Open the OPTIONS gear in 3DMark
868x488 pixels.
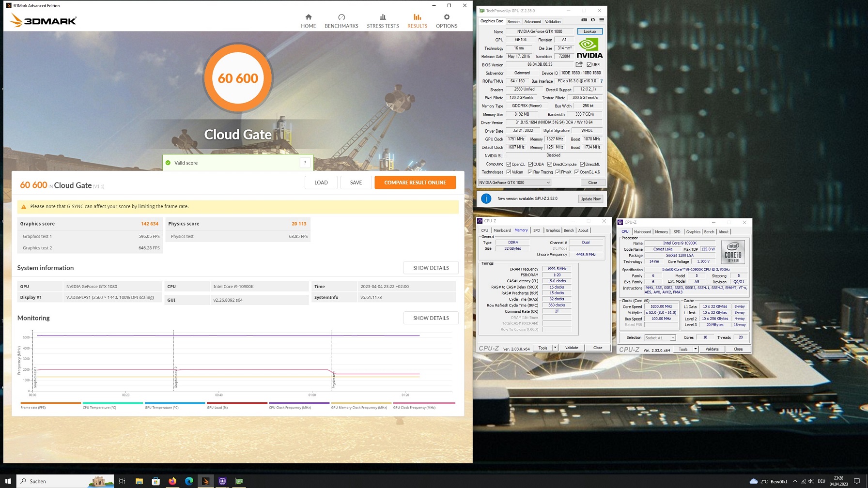[447, 21]
